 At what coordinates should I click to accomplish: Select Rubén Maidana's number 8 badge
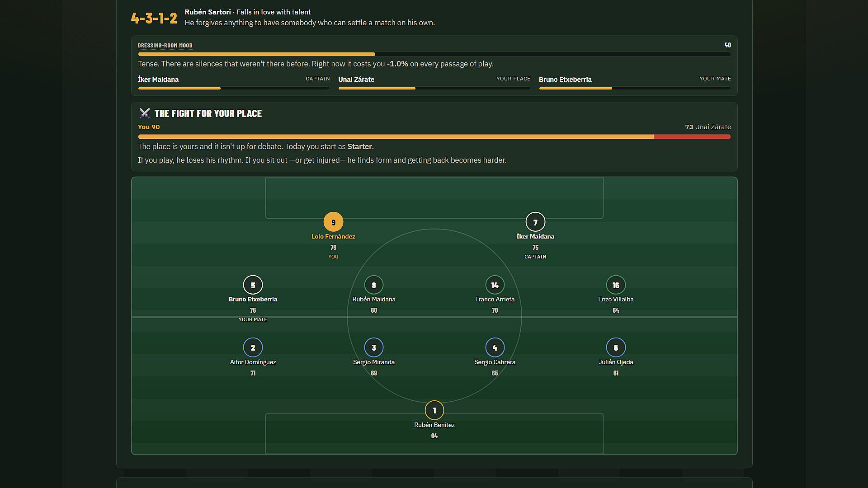[374, 285]
